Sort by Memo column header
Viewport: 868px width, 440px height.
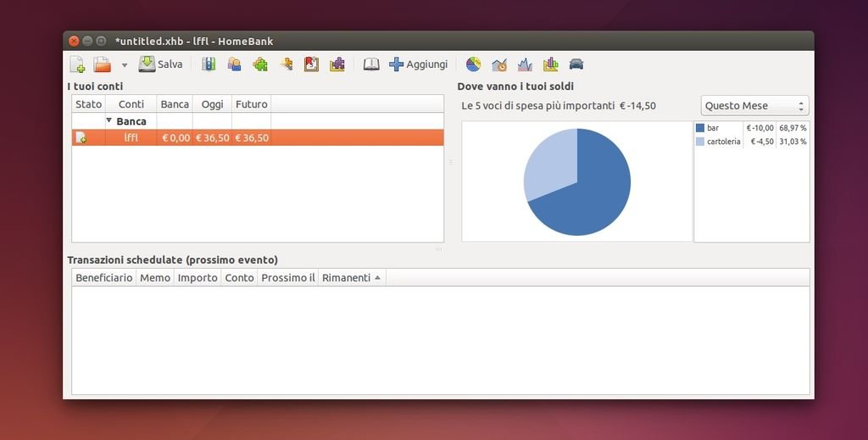pos(155,278)
